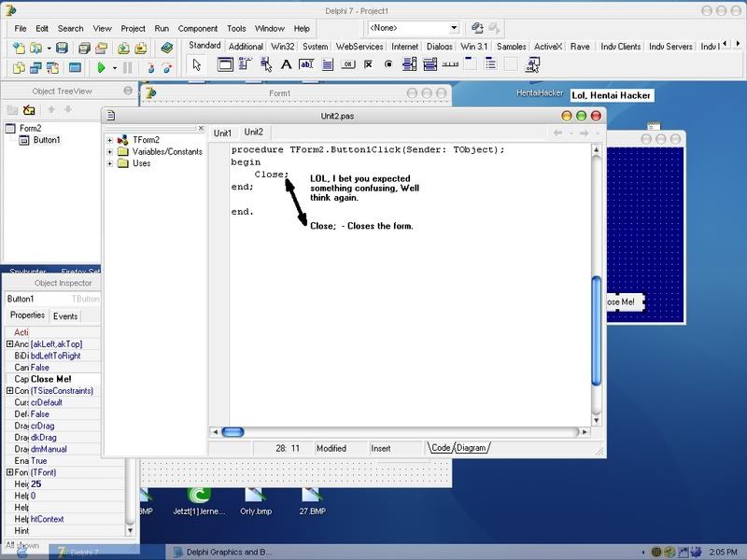Click the Pause program icon
The height and width of the screenshot is (560, 747).
pyautogui.click(x=128, y=68)
